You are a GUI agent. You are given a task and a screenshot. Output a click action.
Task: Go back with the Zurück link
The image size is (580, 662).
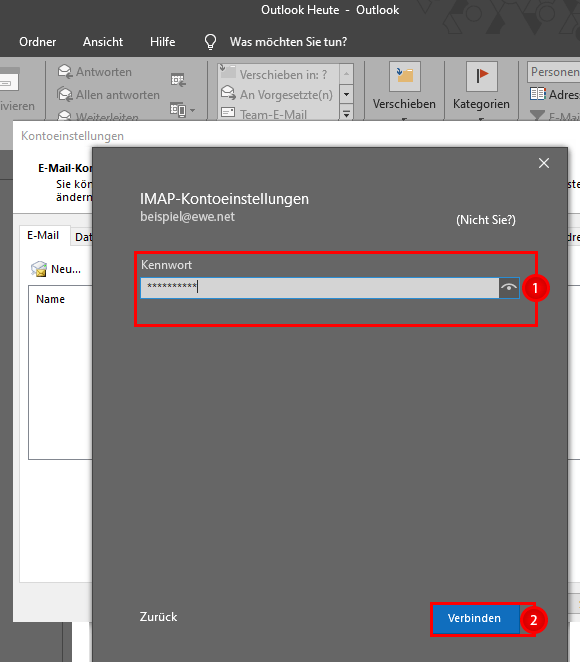[x=158, y=617]
